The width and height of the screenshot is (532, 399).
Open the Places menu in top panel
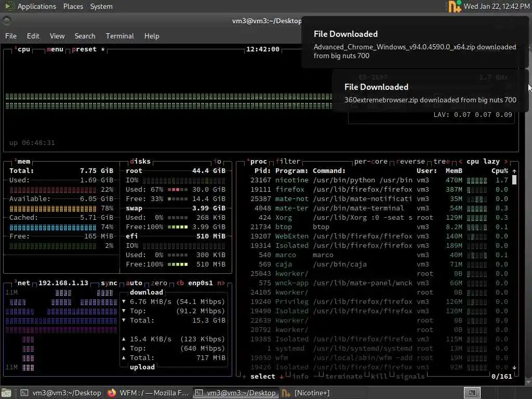pos(73,6)
